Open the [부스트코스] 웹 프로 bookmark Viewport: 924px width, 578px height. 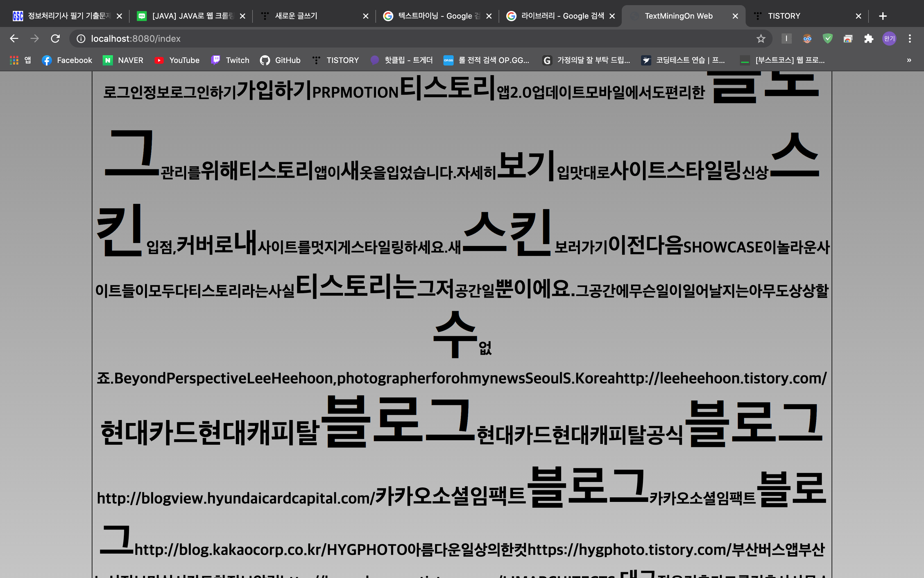pyautogui.click(x=782, y=60)
